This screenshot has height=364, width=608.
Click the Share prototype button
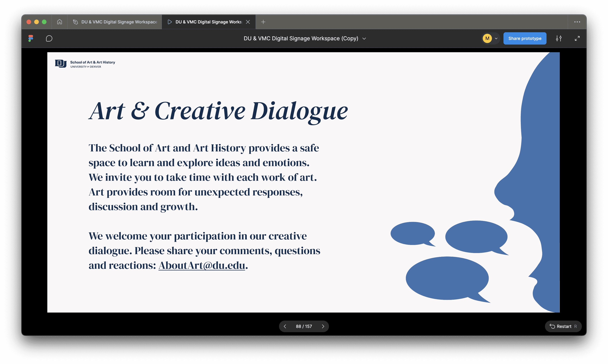(x=525, y=38)
